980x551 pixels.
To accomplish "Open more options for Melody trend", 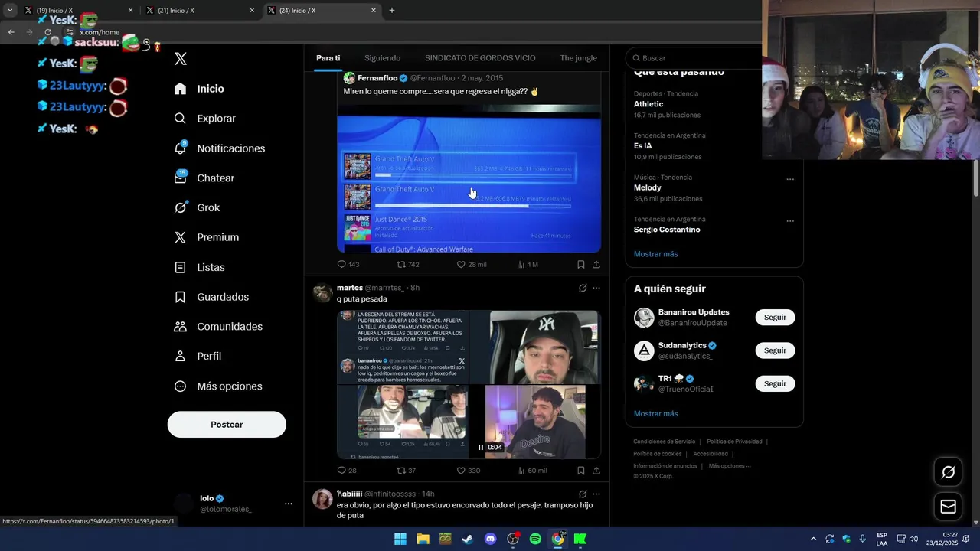I will coord(790,180).
